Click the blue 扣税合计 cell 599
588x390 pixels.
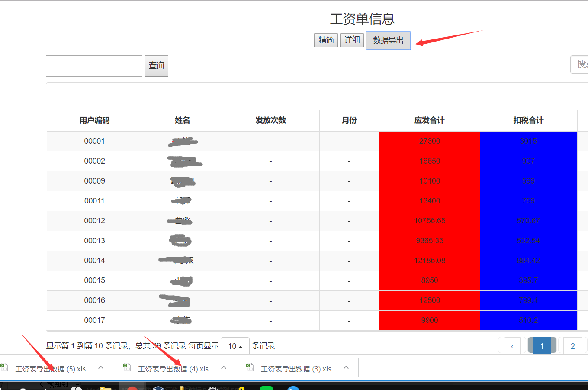[x=529, y=181]
